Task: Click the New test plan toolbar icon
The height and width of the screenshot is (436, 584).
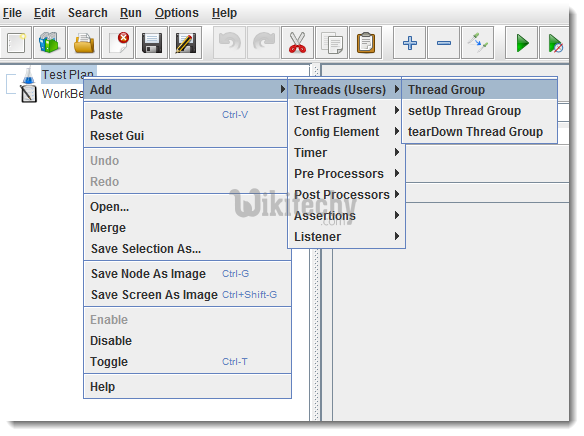Action: pos(16,43)
